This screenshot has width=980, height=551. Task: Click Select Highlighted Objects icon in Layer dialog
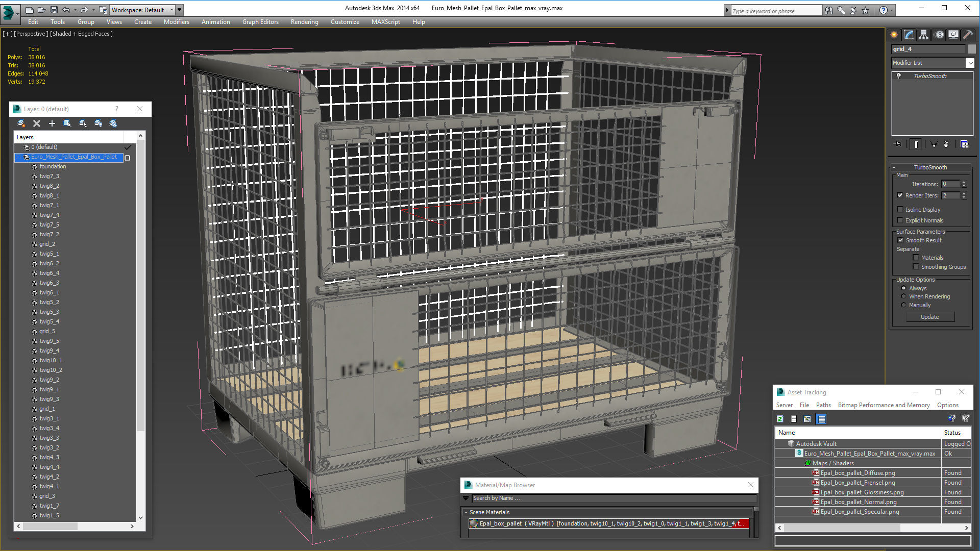[67, 123]
